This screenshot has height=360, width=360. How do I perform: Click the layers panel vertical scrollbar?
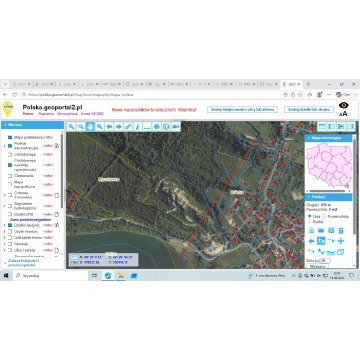tap(62, 170)
